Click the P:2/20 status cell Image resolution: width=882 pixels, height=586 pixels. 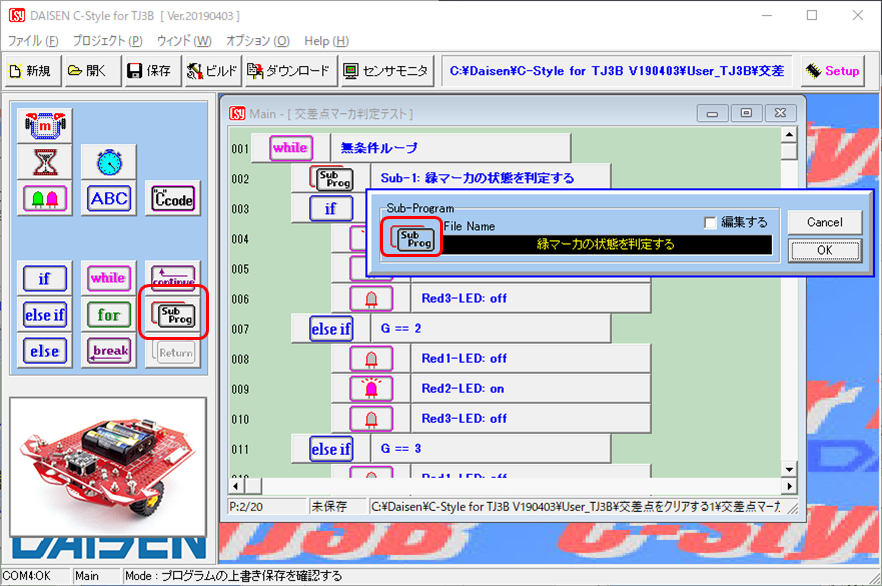[x=267, y=507]
